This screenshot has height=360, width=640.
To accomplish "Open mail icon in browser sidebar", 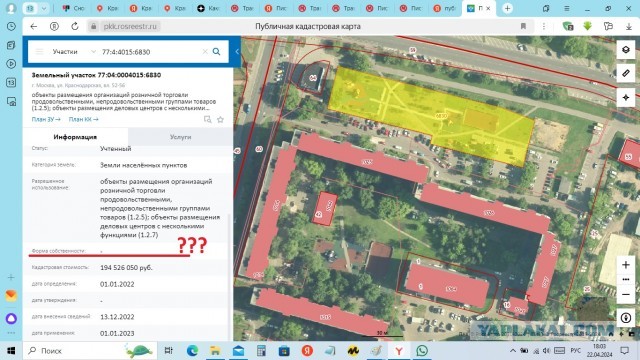I will [11, 295].
